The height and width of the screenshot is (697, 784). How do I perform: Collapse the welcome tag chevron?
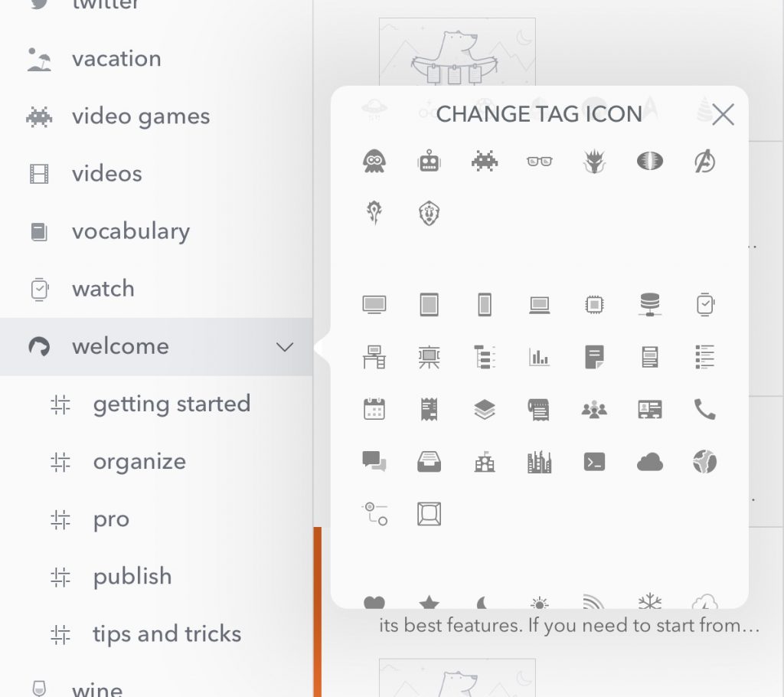pos(285,347)
